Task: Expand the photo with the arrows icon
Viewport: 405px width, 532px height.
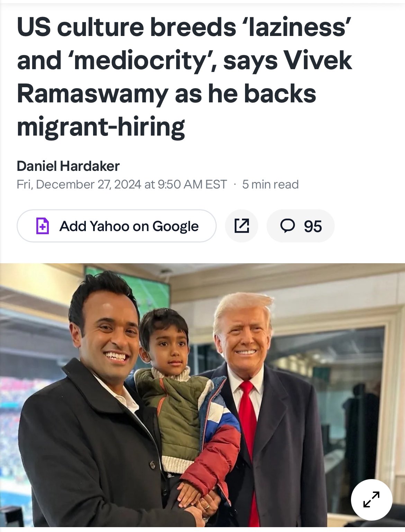Action: tap(371, 499)
